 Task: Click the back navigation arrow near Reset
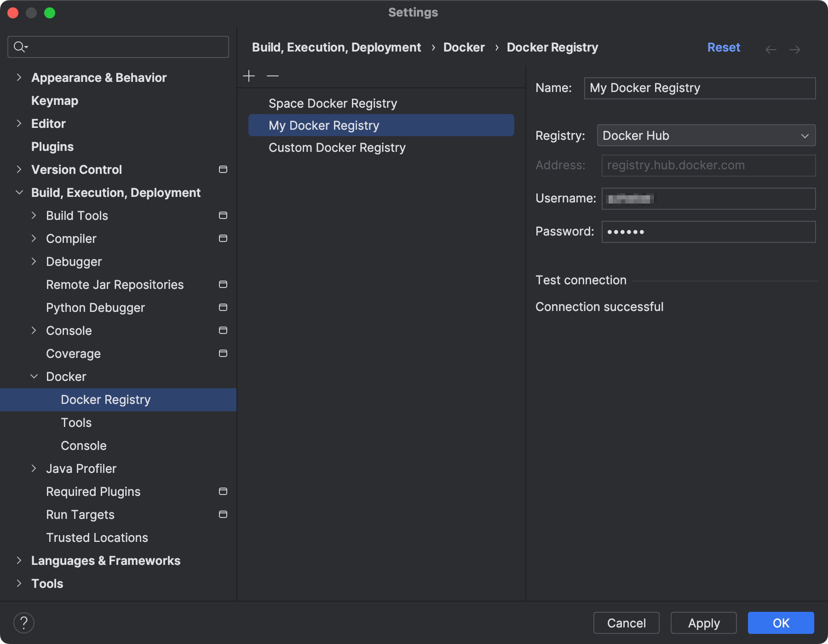tap(770, 49)
